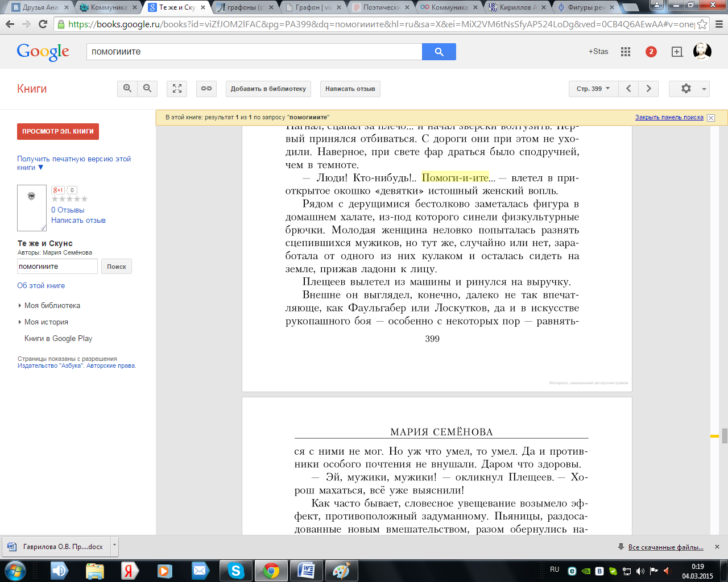The image size is (728, 582).
Task: Open the Word taskbar icon
Action: [306, 571]
